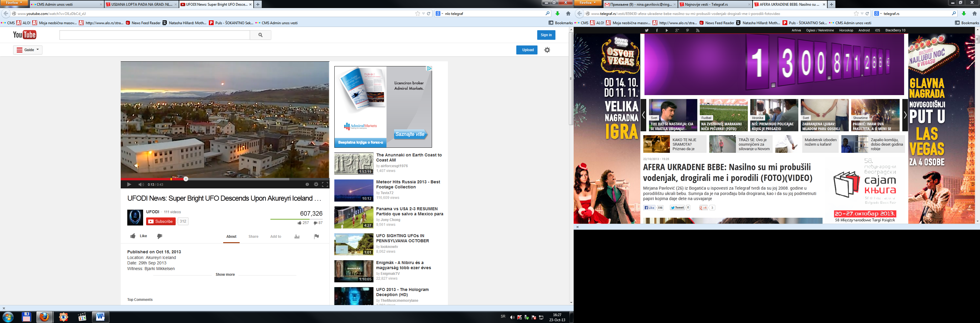The width and height of the screenshot is (980, 323).
Task: Open the Add to tab
Action: [x=275, y=237]
